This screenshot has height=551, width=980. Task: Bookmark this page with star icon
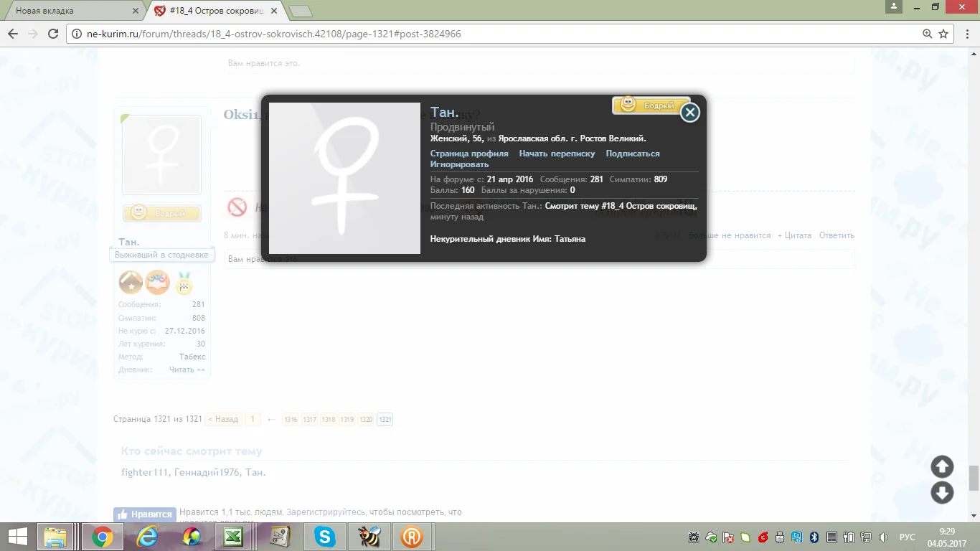pyautogui.click(x=943, y=34)
